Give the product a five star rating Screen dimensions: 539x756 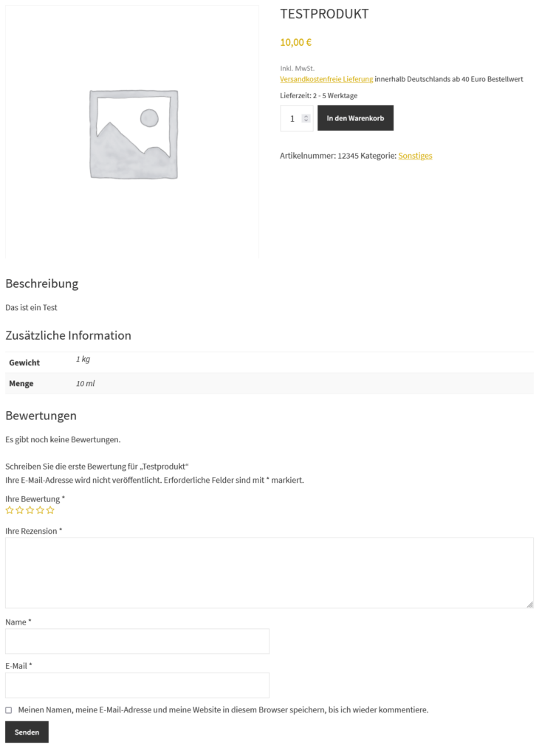click(x=50, y=510)
